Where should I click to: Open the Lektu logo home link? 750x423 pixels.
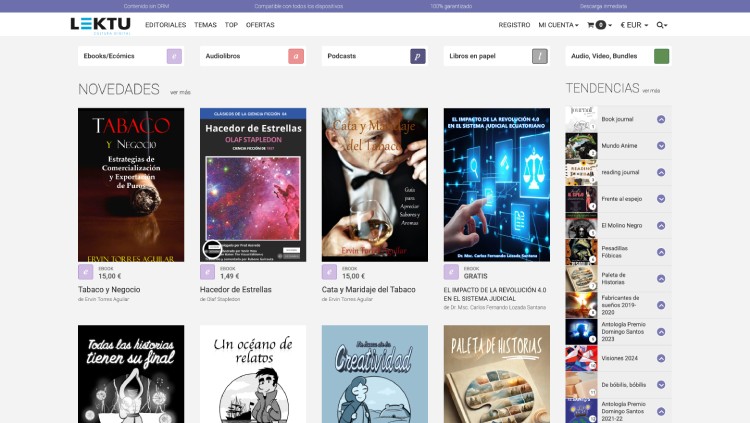tap(100, 25)
